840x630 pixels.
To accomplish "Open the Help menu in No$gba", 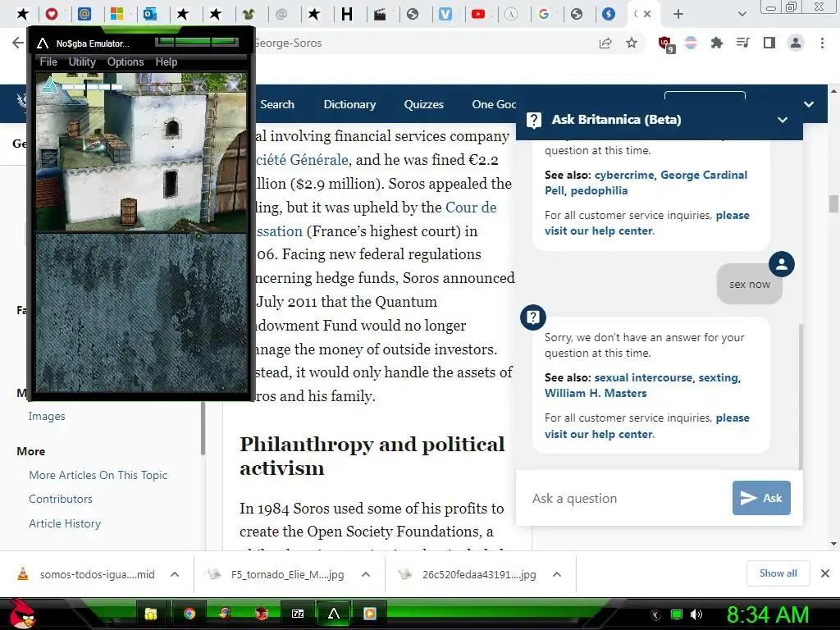I will pos(166,62).
